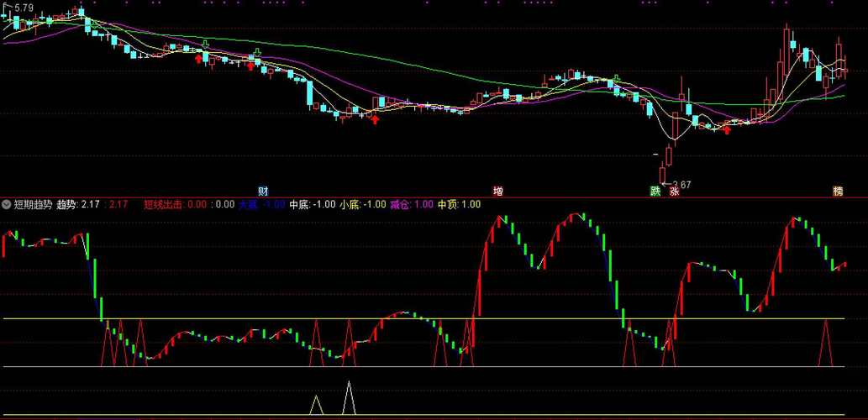
Task: Select the red 短线出击 indicator label
Action: click(x=163, y=204)
